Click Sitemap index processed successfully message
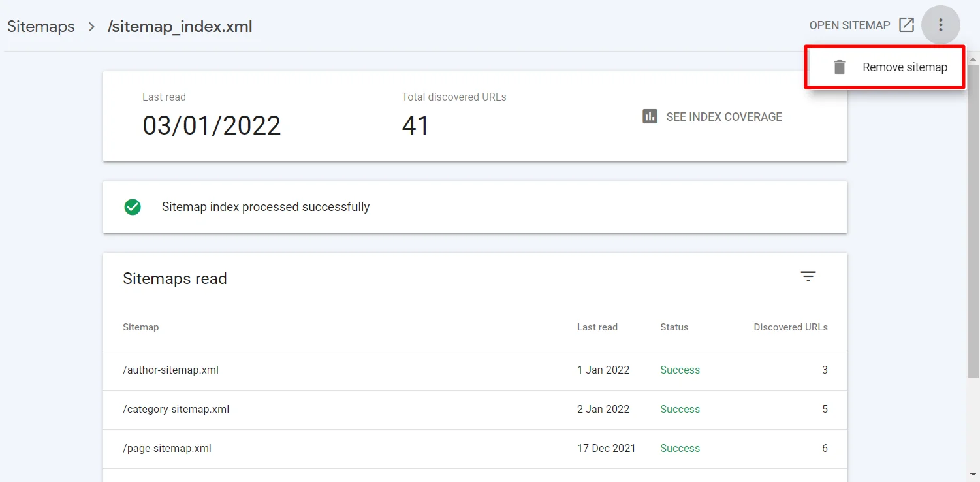The image size is (980, 482). [x=266, y=207]
